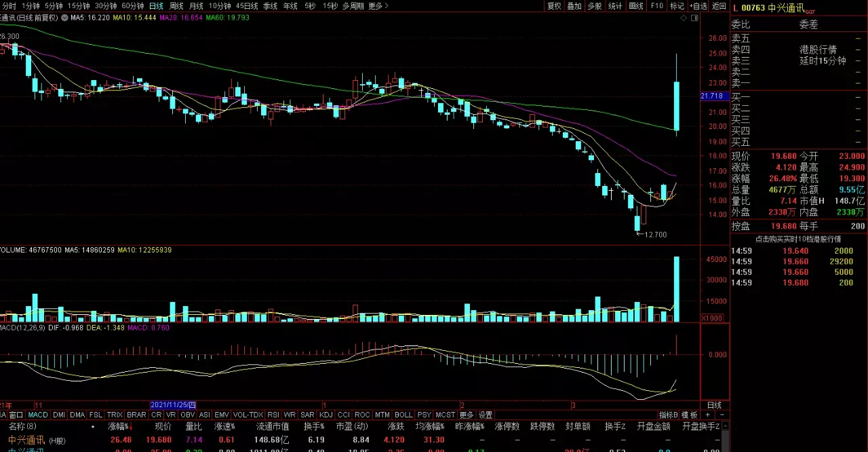Select the 1分钟 period
Image resolution: width=868 pixels, height=452 pixels.
tap(31, 6)
